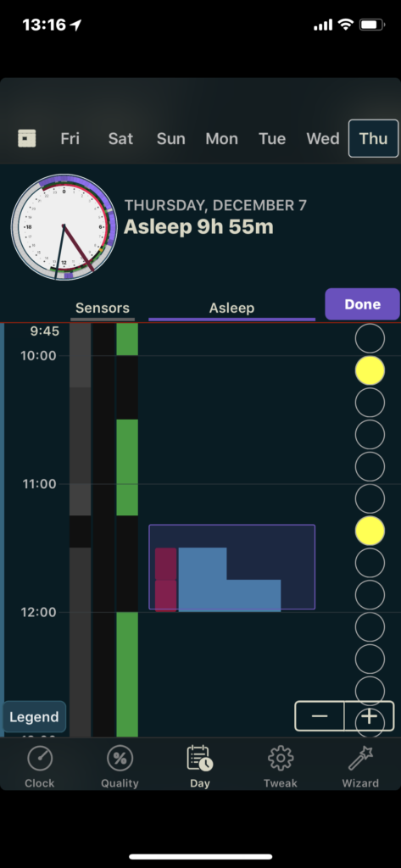Viewport: 401px width, 868px height.
Task: Tap the green sensor bar above 11:00
Action: click(x=127, y=467)
